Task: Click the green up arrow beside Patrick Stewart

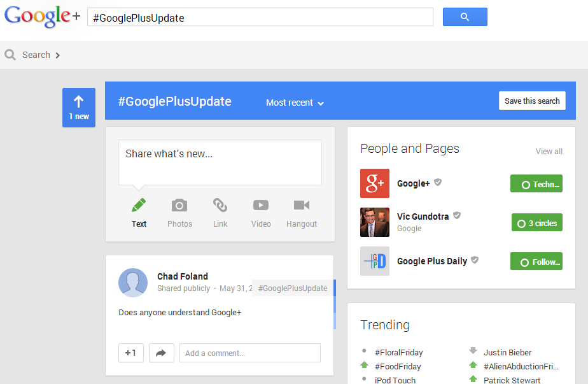Action: pos(473,378)
